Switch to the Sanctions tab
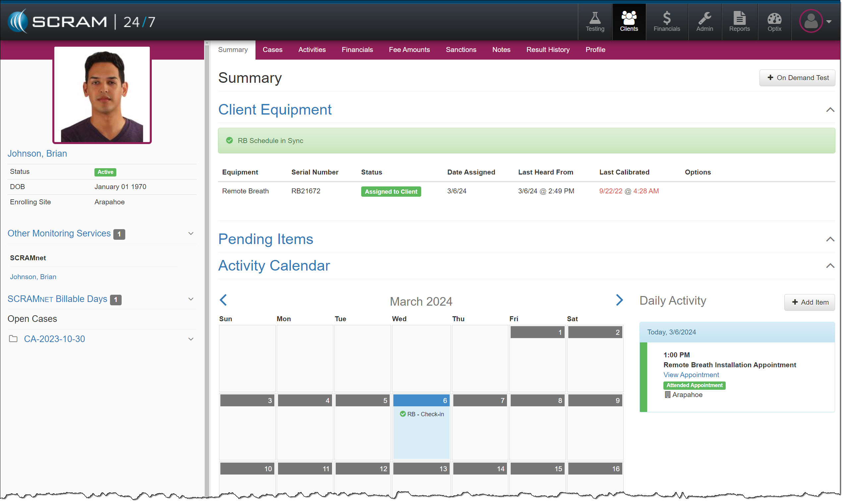 [461, 50]
